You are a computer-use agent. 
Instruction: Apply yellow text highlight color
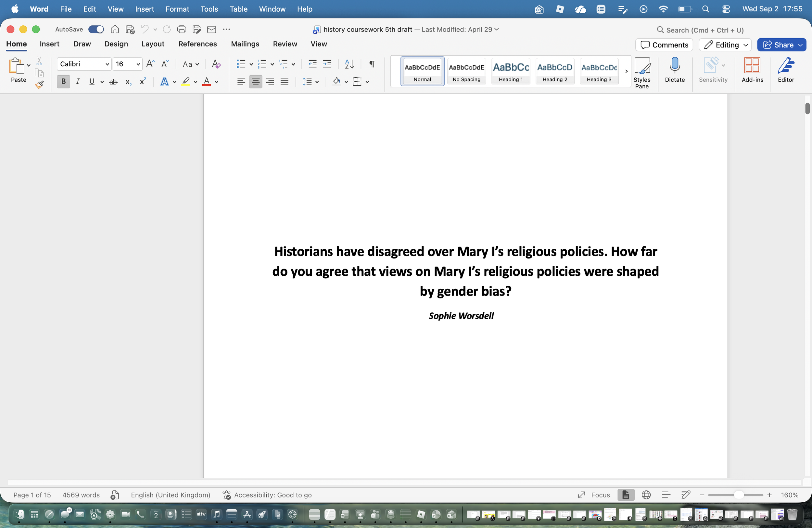(x=185, y=82)
